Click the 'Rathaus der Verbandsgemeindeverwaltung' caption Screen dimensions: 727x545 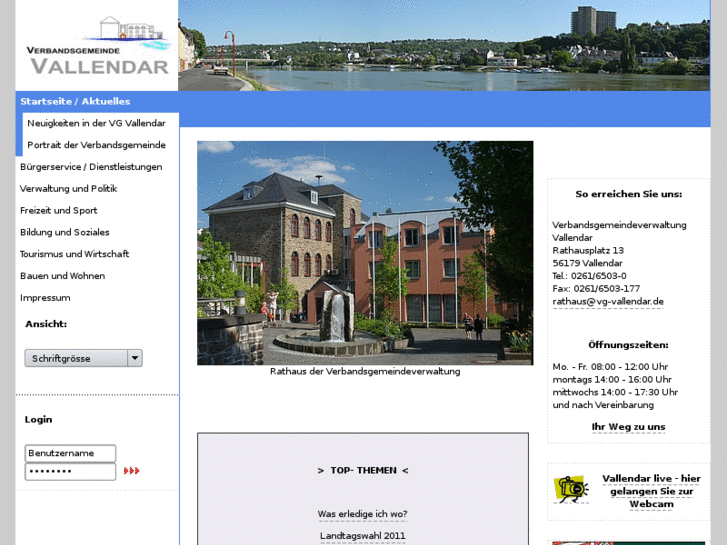365,372
